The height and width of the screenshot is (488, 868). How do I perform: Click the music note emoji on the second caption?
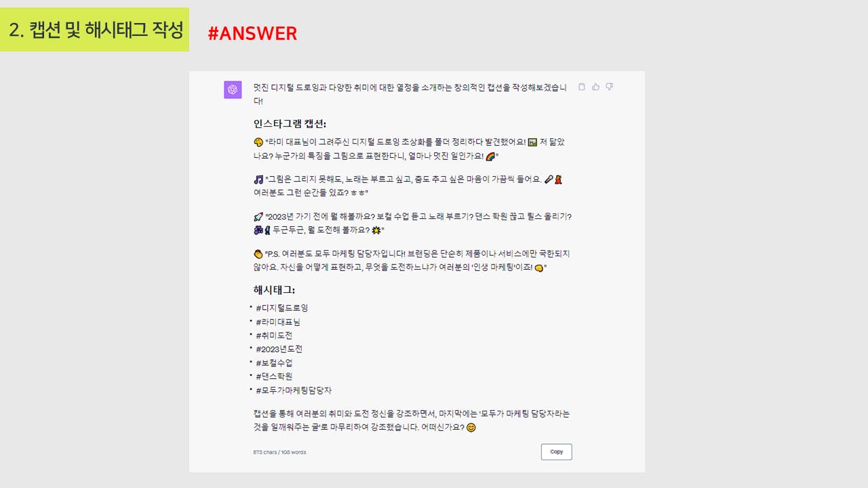coord(258,180)
